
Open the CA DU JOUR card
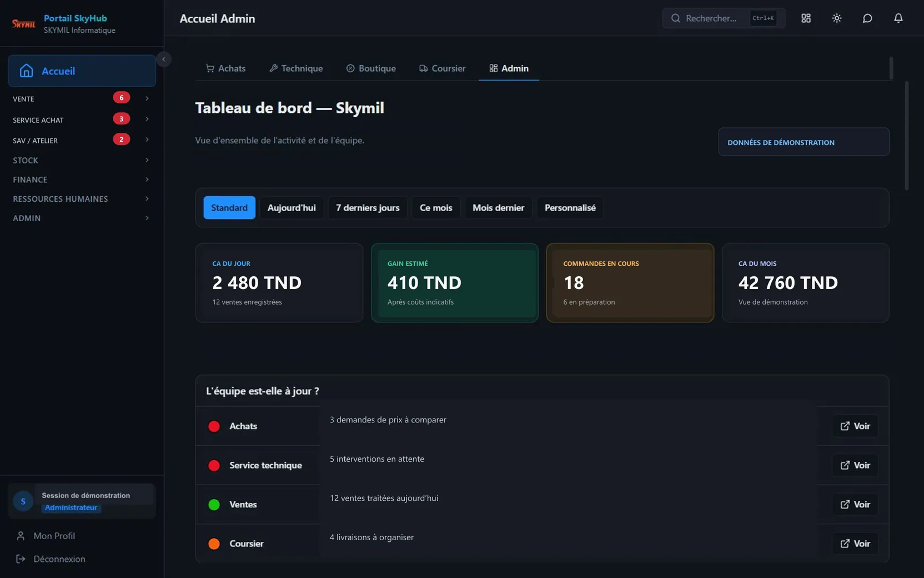point(279,283)
